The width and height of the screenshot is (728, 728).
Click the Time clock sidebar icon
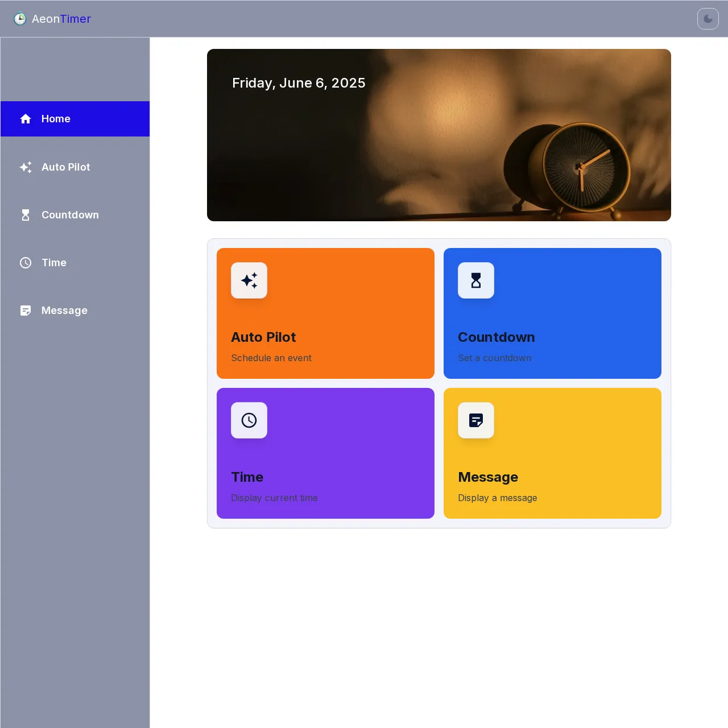tap(26, 263)
